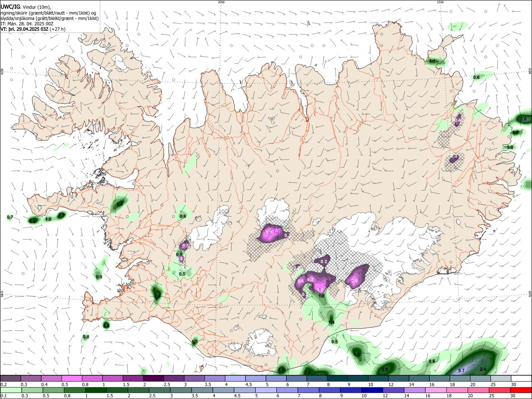Click the 'Vindur (10m)' header text

tap(37, 7)
